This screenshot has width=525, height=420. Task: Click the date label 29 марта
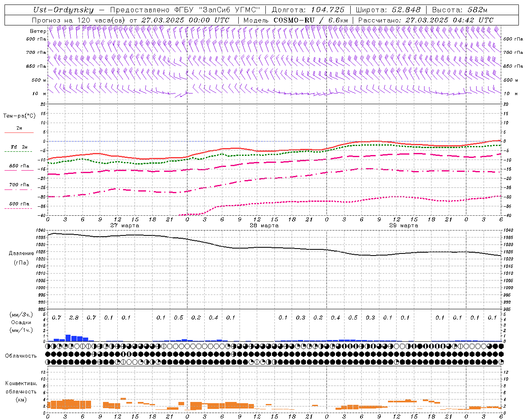pyautogui.click(x=404, y=225)
